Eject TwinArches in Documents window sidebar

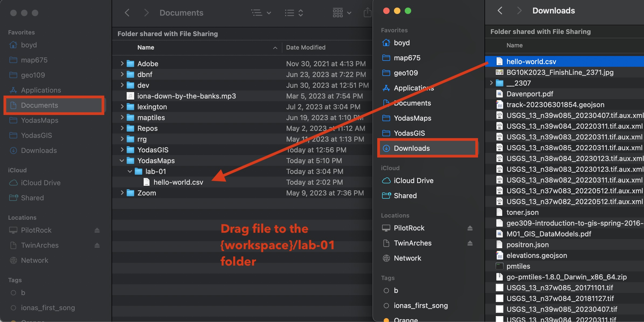point(97,245)
